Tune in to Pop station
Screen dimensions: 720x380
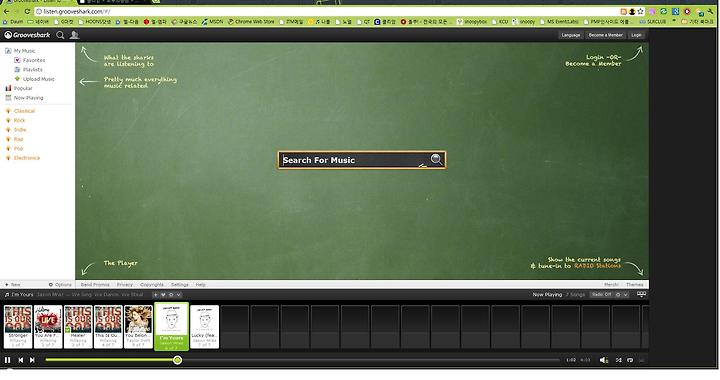coord(14,149)
